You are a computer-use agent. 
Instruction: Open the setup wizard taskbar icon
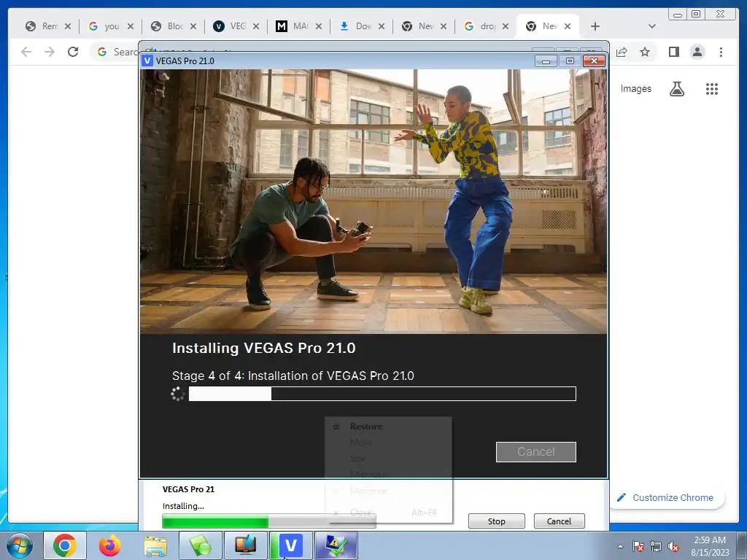[x=336, y=545]
